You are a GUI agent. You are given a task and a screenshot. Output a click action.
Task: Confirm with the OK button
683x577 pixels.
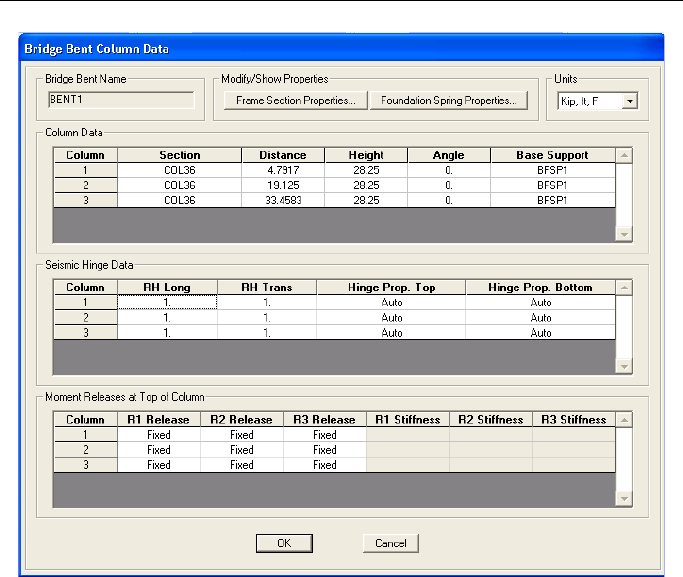click(285, 543)
